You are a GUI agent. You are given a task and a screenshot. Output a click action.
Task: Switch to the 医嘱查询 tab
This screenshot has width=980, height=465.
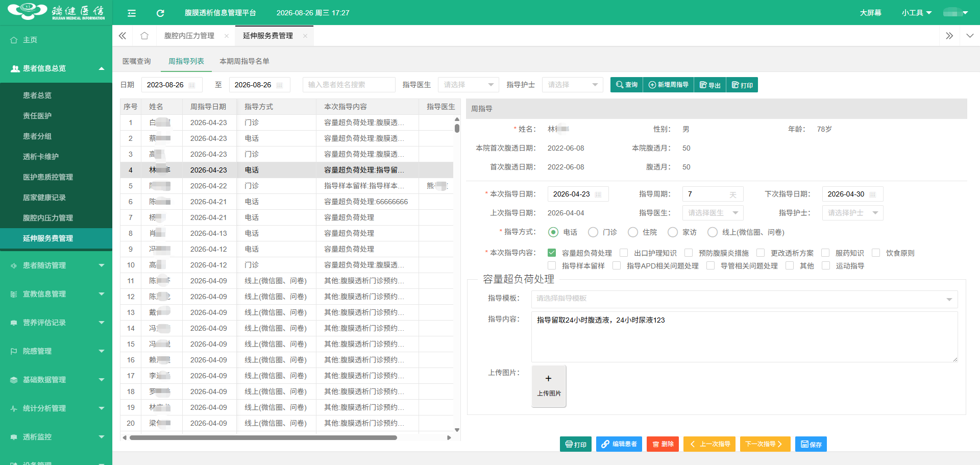coord(137,61)
